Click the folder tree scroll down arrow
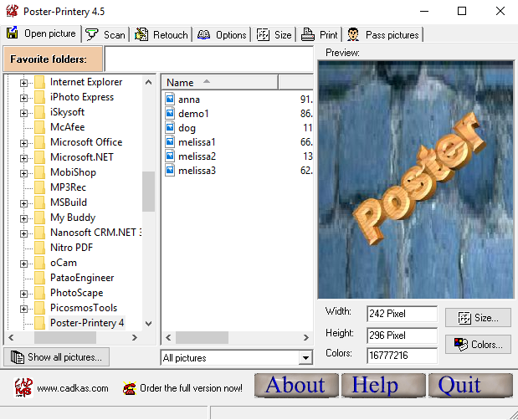 [x=148, y=323]
